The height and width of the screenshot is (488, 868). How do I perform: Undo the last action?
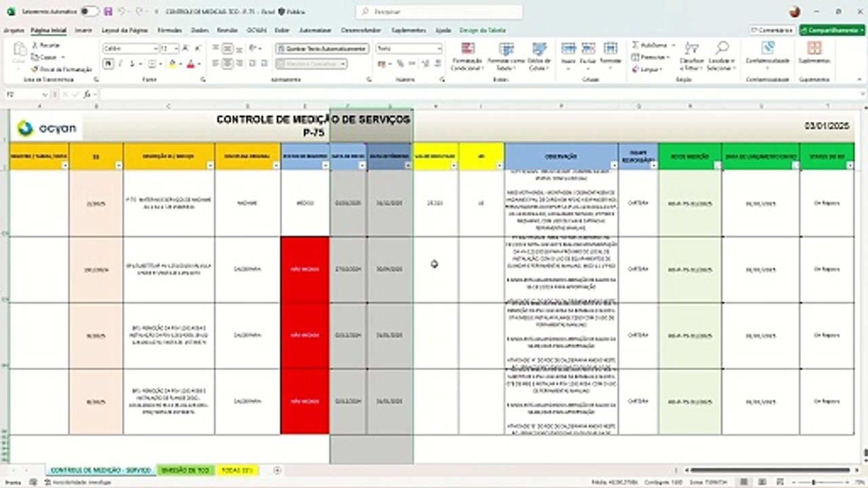[122, 12]
